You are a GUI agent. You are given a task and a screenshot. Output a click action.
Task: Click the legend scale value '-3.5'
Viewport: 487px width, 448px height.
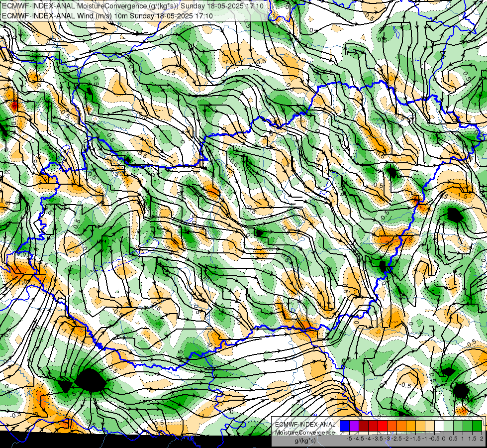point(378,439)
